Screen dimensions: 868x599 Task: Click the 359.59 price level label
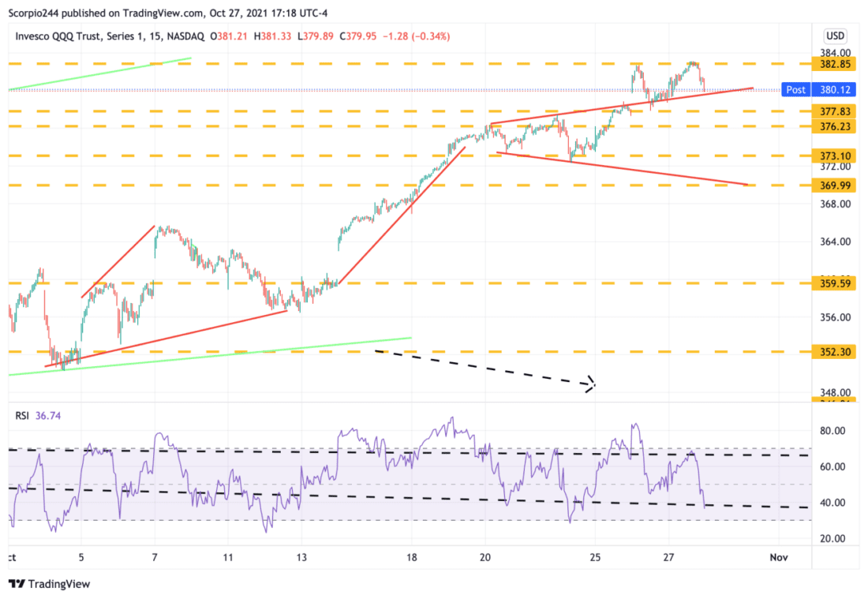pyautogui.click(x=835, y=283)
